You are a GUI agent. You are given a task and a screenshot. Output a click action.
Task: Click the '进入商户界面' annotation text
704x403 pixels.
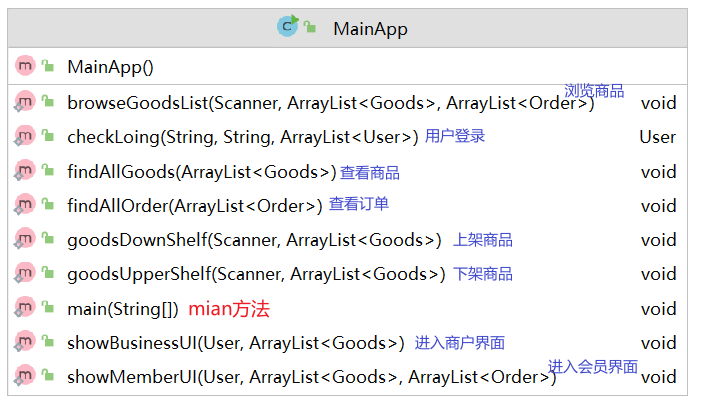point(459,343)
